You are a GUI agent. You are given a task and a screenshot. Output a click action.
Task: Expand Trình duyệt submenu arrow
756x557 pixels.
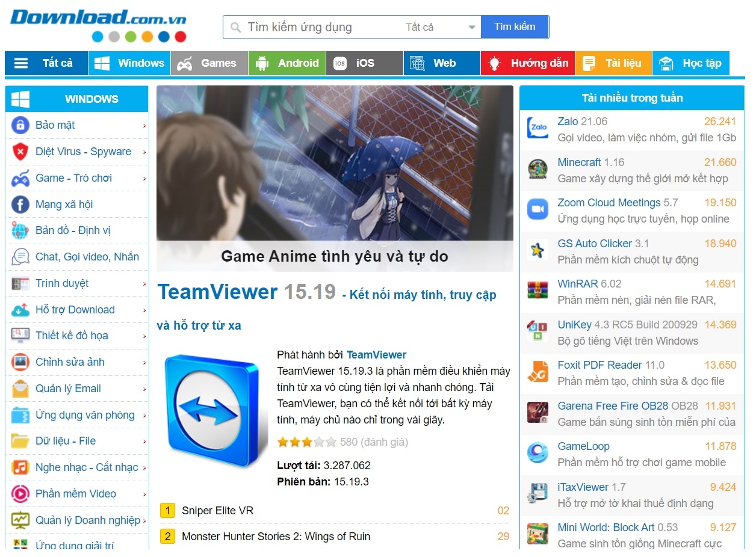pos(144,284)
